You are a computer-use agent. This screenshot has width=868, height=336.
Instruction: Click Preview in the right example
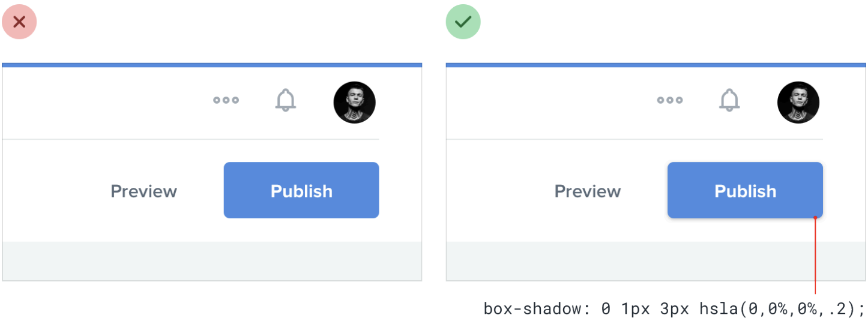point(588,191)
